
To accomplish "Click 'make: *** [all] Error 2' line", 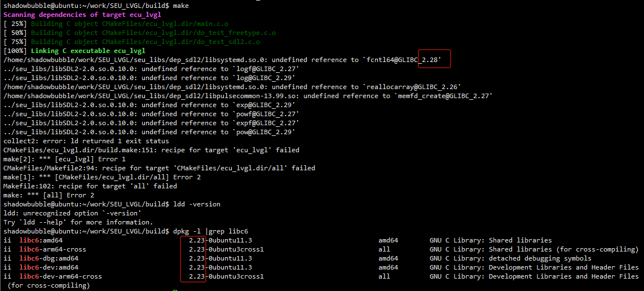I will click(x=48, y=195).
